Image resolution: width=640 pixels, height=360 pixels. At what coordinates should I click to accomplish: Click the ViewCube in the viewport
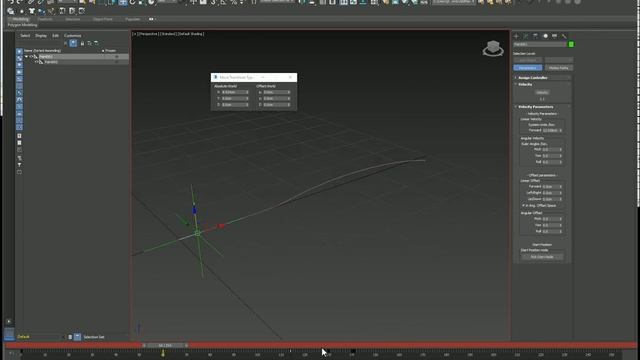pos(493,49)
